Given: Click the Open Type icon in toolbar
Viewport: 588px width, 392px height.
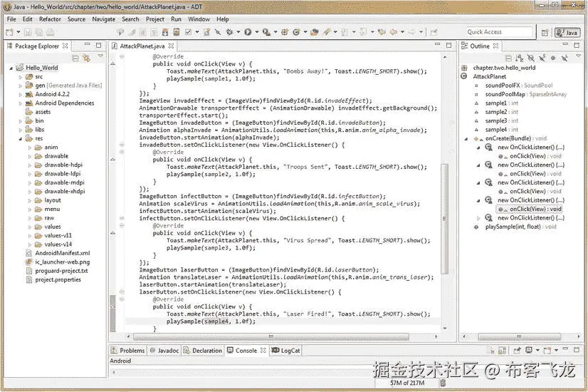Looking at the screenshot, I should 314,32.
